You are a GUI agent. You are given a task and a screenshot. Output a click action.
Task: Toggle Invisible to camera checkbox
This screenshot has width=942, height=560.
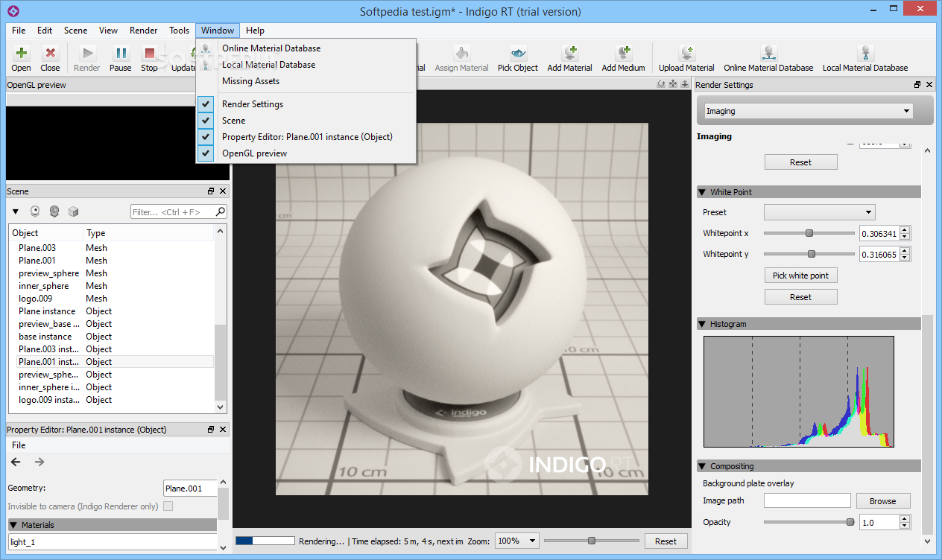tap(168, 506)
